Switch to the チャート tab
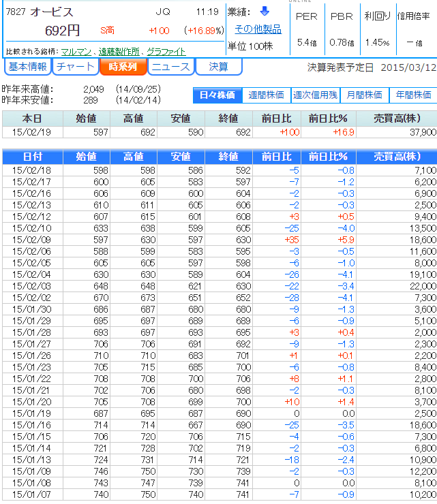This screenshot has width=437, height=504. click(74, 67)
